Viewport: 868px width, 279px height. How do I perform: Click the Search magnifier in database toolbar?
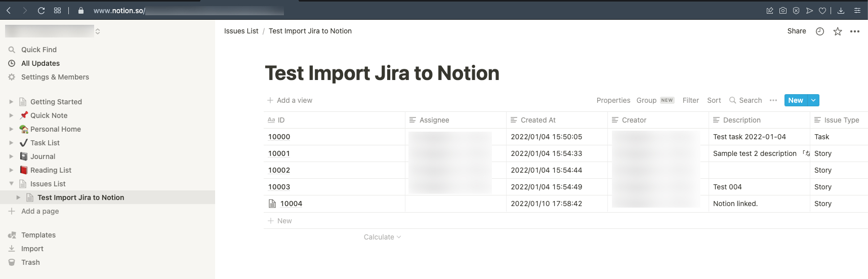pos(732,100)
